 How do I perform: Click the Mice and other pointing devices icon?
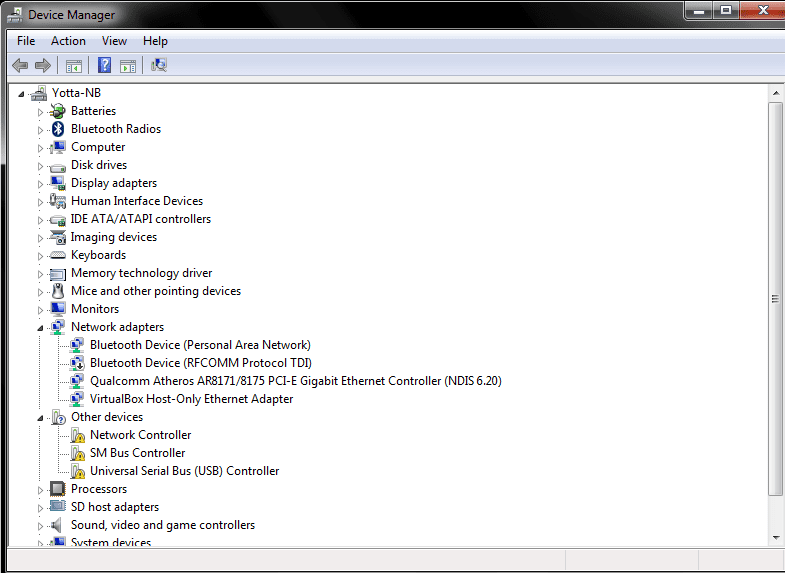click(58, 291)
